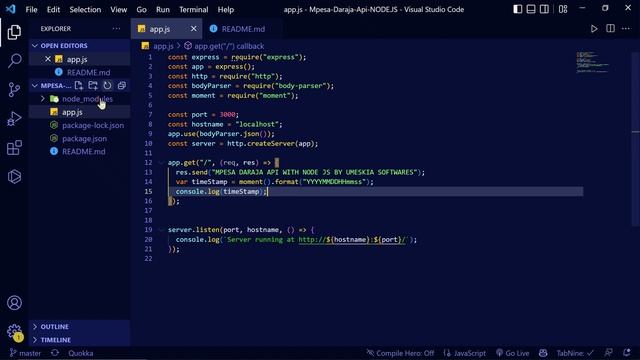Image resolution: width=640 pixels, height=360 pixels.
Task: Open README.md from Open Editors list
Action: (89, 72)
